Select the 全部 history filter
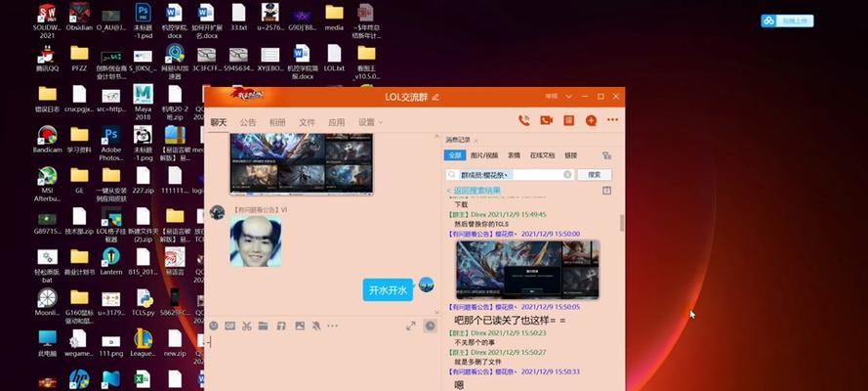Viewport: 868px width, 391px height. tap(454, 155)
